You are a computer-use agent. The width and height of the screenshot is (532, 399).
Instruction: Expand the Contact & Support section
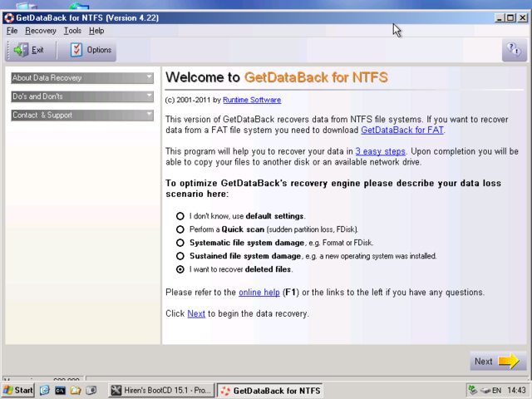(82, 115)
